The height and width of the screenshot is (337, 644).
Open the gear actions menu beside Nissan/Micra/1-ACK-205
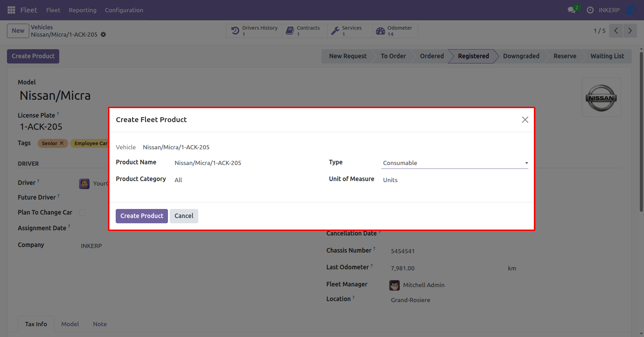pos(103,35)
